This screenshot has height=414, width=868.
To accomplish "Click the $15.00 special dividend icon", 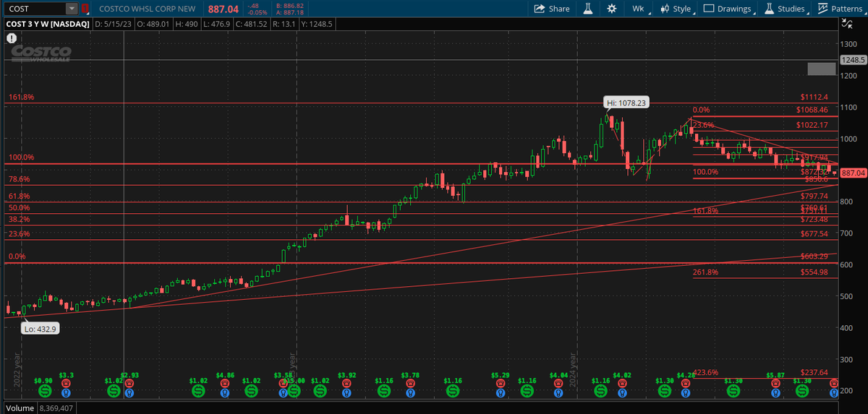I will pyautogui.click(x=294, y=390).
